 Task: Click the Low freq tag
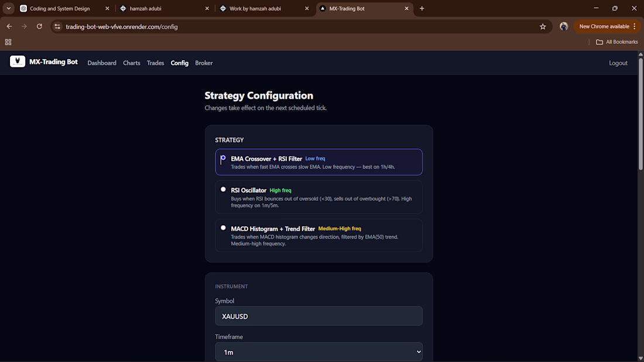[315, 158]
